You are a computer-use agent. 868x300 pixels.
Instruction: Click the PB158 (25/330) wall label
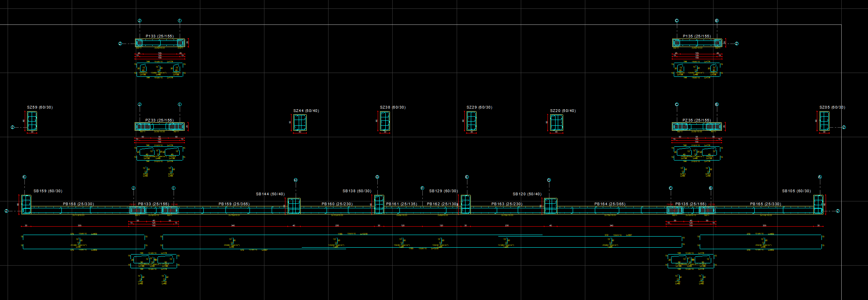tap(78, 204)
